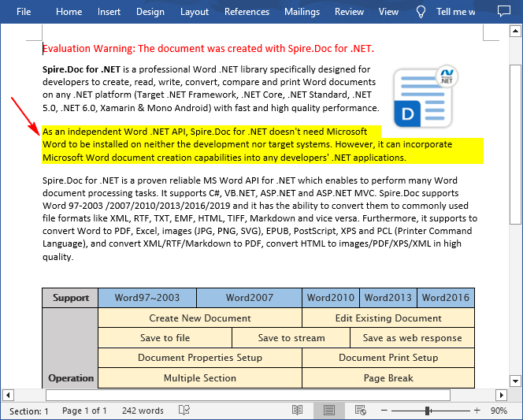The width and height of the screenshot is (523, 420).
Task: Click the spelling and proofing check icon
Action: (184, 411)
